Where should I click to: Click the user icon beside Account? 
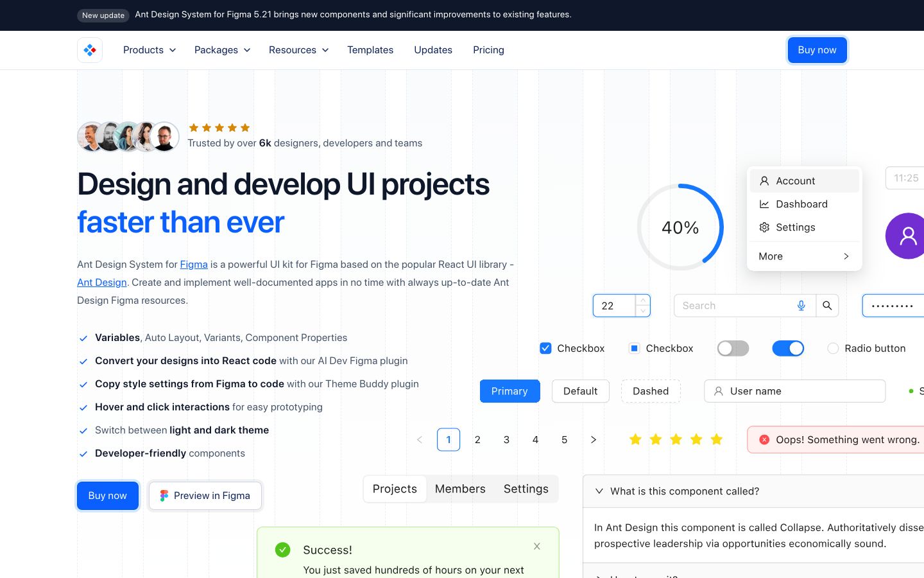pos(764,181)
